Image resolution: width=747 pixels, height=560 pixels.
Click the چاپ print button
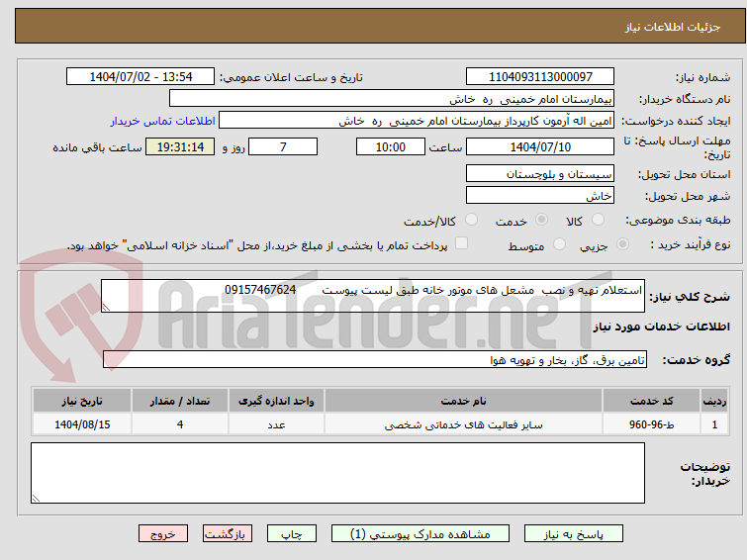(x=292, y=534)
